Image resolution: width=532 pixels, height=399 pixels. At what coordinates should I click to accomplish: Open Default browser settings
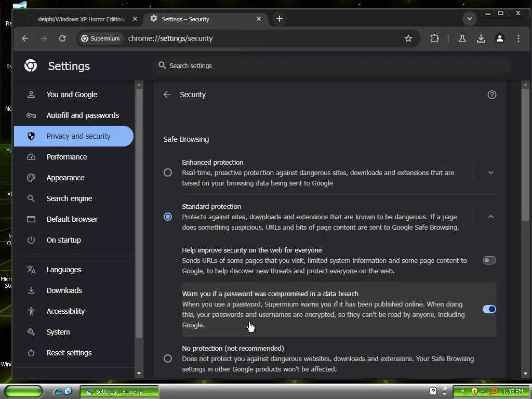click(x=74, y=219)
